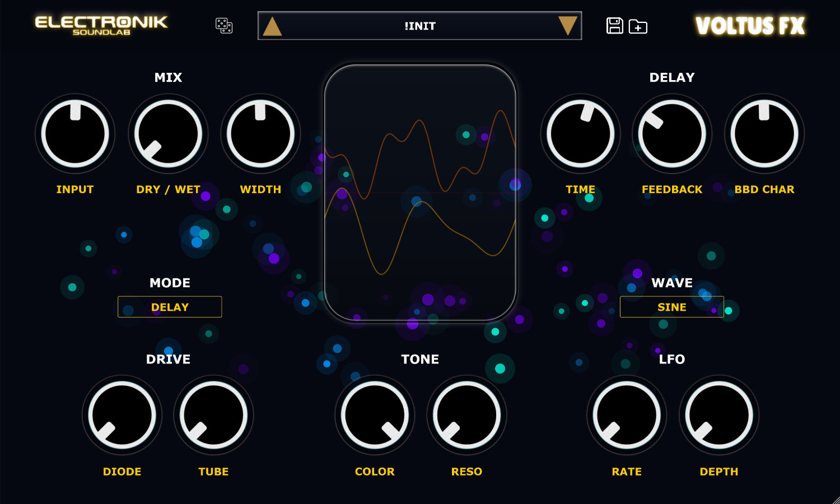Click the dice randomize preset icon
This screenshot has width=840, height=504.
224,26
